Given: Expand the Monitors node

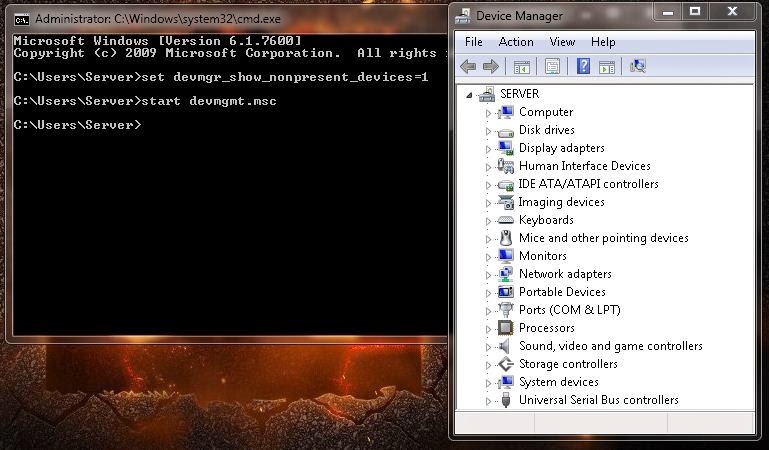Looking at the screenshot, I should click(x=488, y=257).
